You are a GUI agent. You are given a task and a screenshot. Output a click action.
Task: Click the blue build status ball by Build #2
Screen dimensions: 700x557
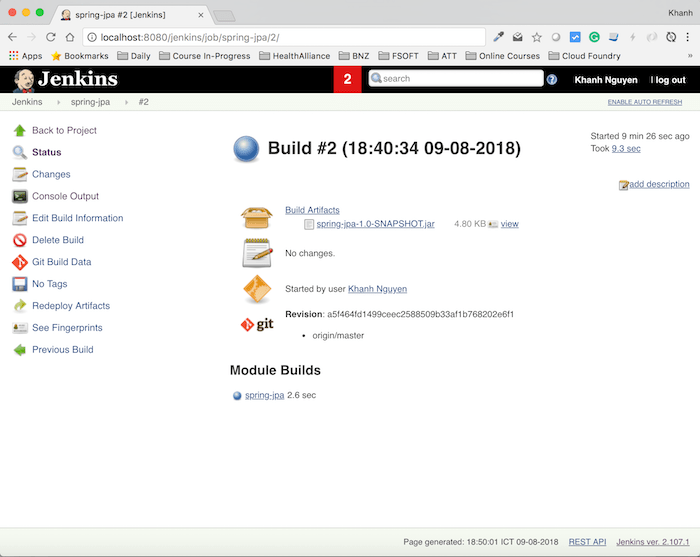coord(246,148)
